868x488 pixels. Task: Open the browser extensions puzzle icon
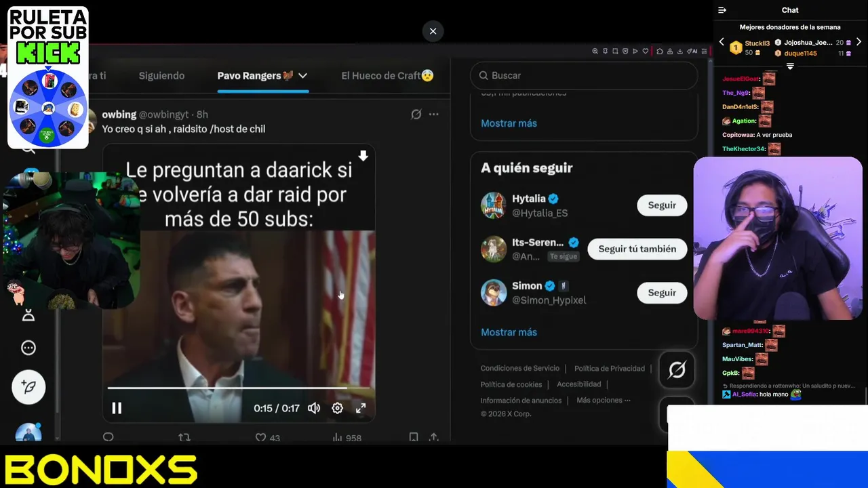pos(660,51)
